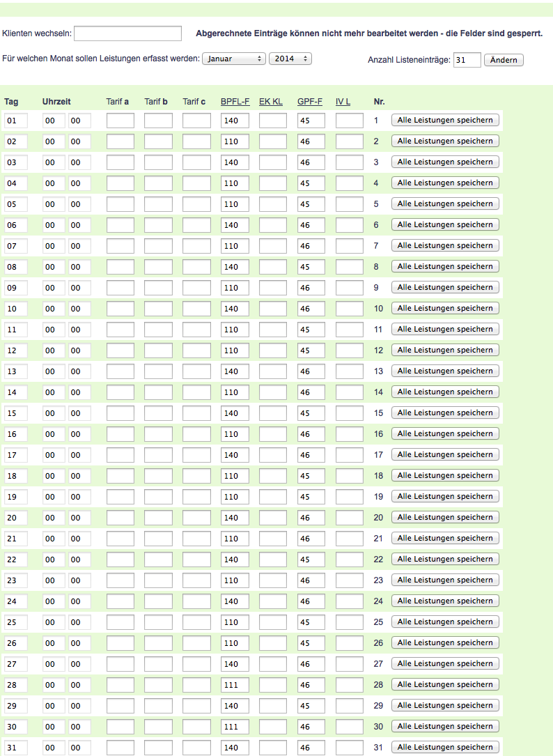Click the Klienten wechseln input field
Screen dimensions: 553x756
(127, 33)
